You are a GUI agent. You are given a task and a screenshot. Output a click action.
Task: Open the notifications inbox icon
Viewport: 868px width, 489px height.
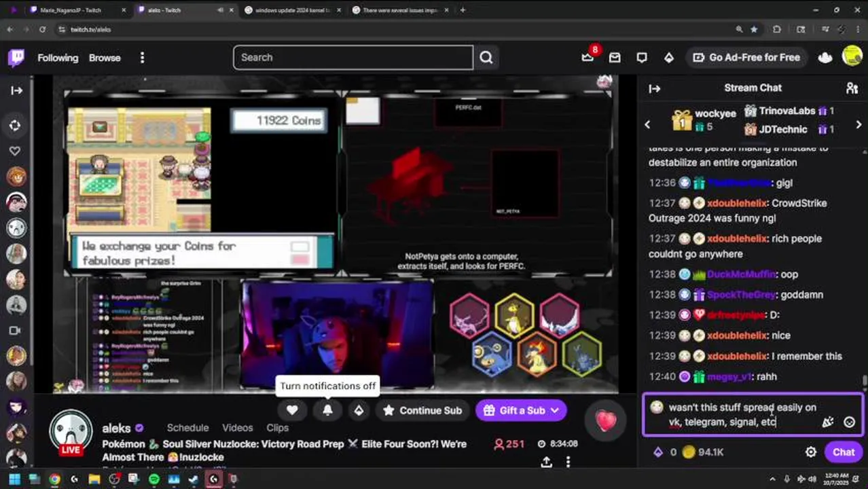click(x=615, y=58)
